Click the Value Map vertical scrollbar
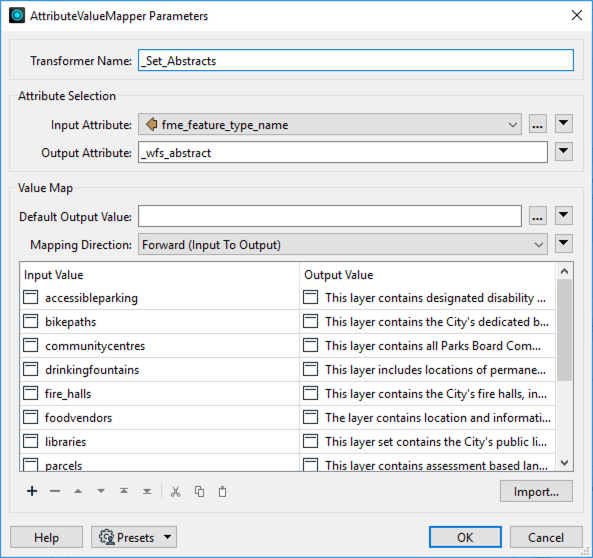The height and width of the screenshot is (558, 593). [x=564, y=366]
